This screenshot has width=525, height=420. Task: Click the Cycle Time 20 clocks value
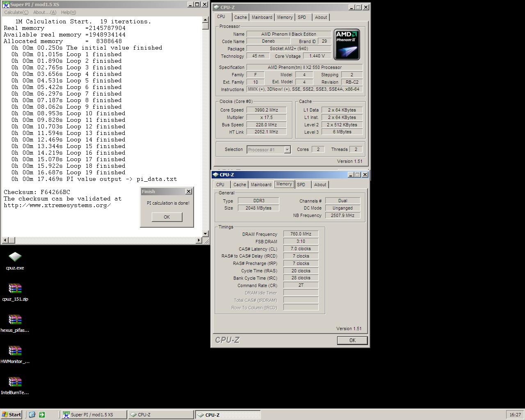pyautogui.click(x=301, y=271)
